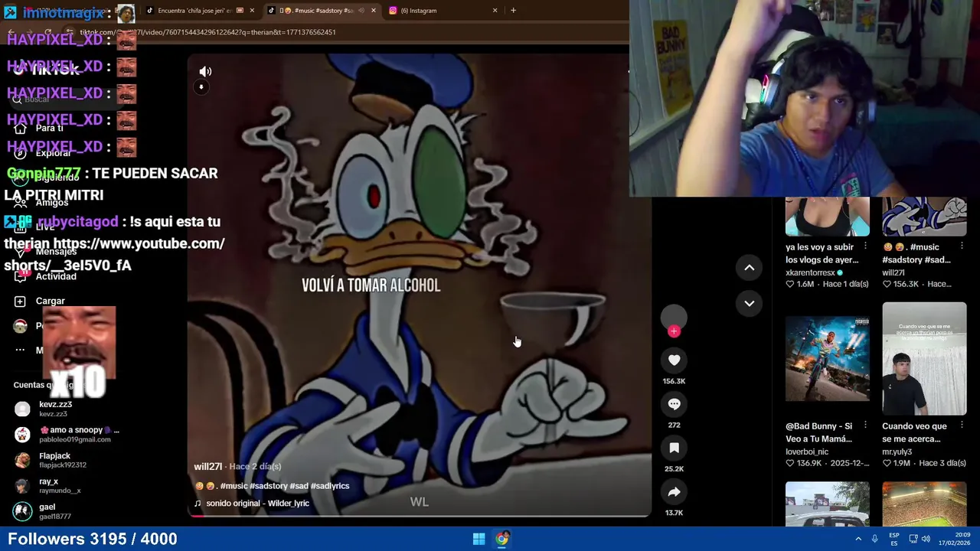Click the ray_x profile avatar
Image resolution: width=980 pixels, height=551 pixels.
(x=22, y=485)
